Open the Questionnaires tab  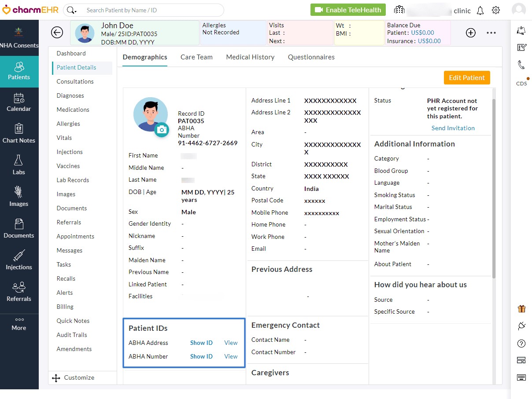311,57
